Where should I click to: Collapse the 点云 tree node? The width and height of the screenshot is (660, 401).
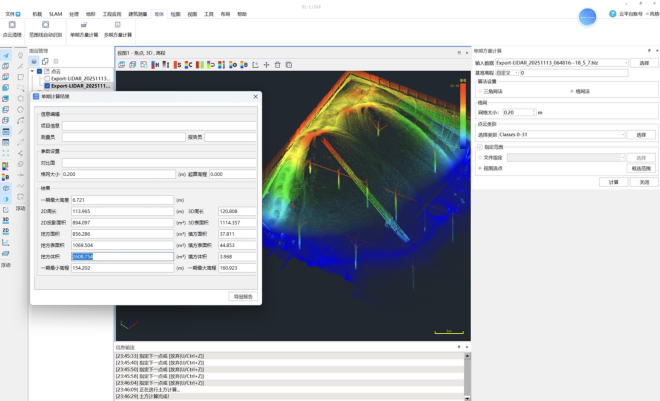34,71
